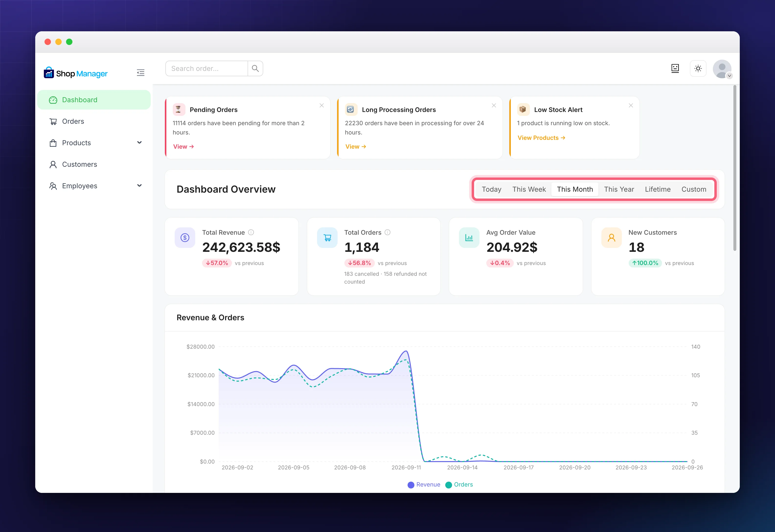This screenshot has width=775, height=532.
Task: Dismiss the Long Processing Orders alert
Action: coord(494,105)
